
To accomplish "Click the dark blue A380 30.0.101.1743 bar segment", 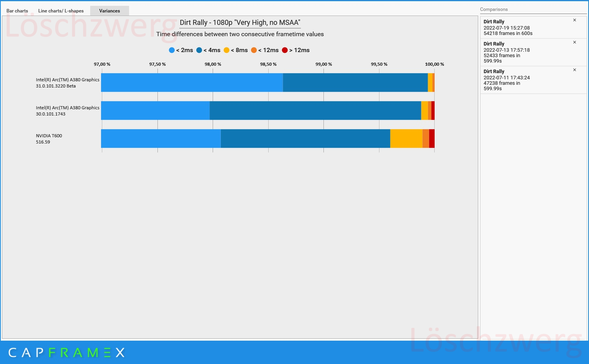I will [315, 110].
